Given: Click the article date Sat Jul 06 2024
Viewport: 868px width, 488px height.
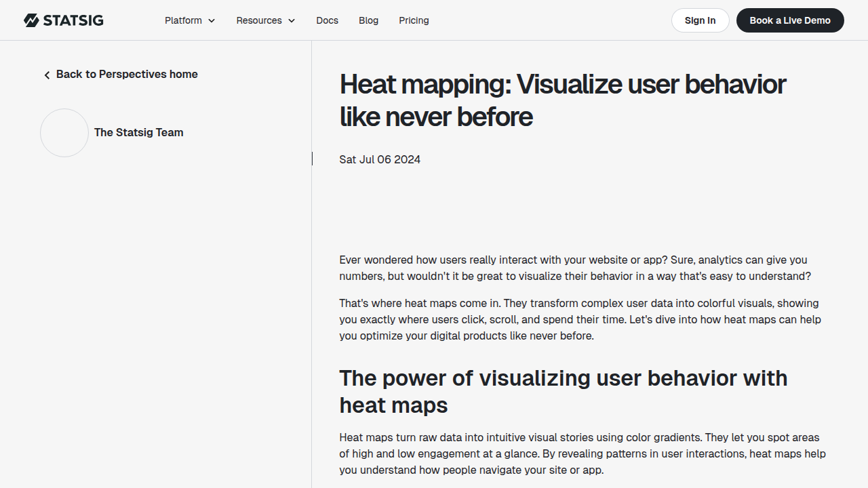Looking at the screenshot, I should [380, 159].
